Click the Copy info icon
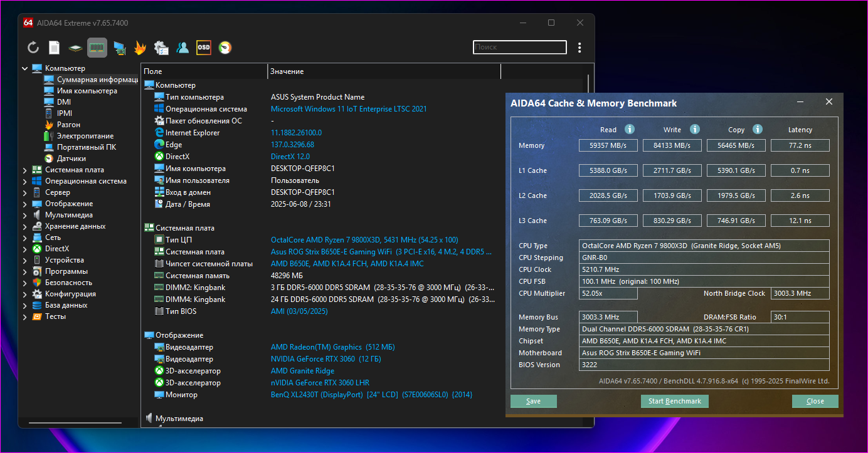The image size is (868, 453). (x=757, y=129)
